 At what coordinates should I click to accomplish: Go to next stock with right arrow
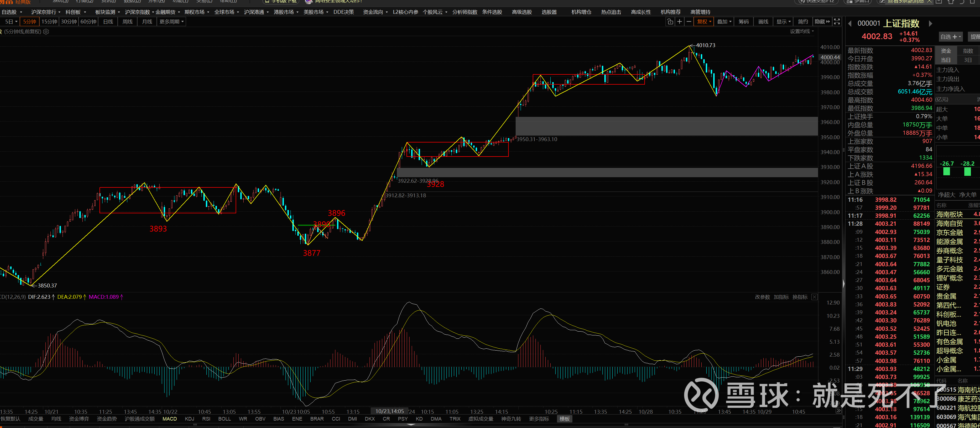pos(930,24)
